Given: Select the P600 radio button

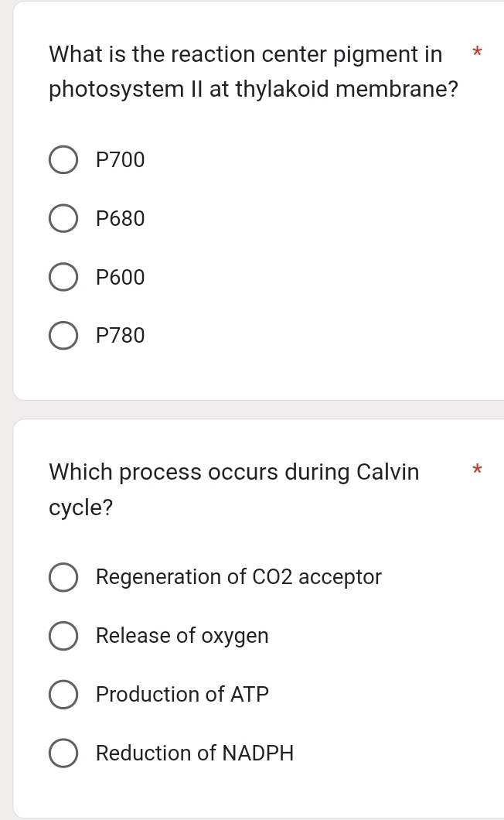Looking at the screenshot, I should [63, 276].
